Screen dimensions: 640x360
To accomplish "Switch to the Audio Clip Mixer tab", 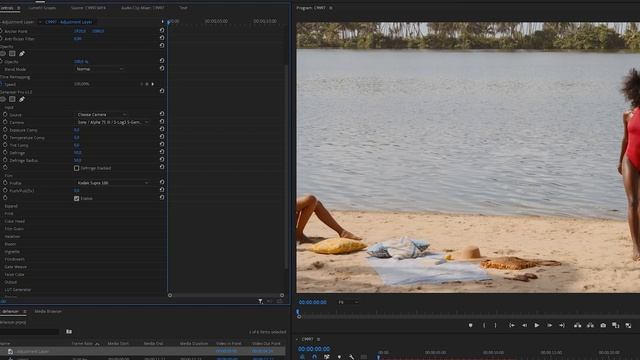I will [143, 8].
